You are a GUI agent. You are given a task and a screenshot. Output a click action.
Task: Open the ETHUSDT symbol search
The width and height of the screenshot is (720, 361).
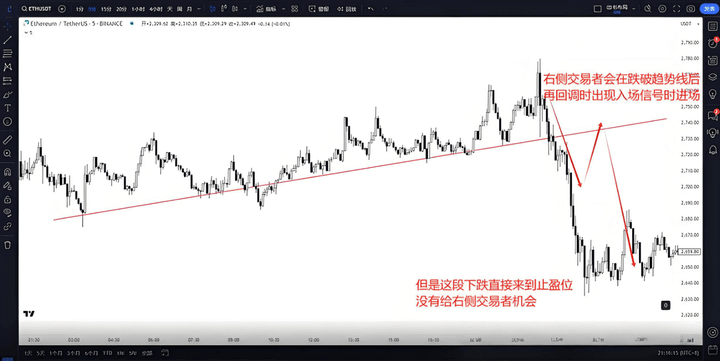(x=37, y=9)
